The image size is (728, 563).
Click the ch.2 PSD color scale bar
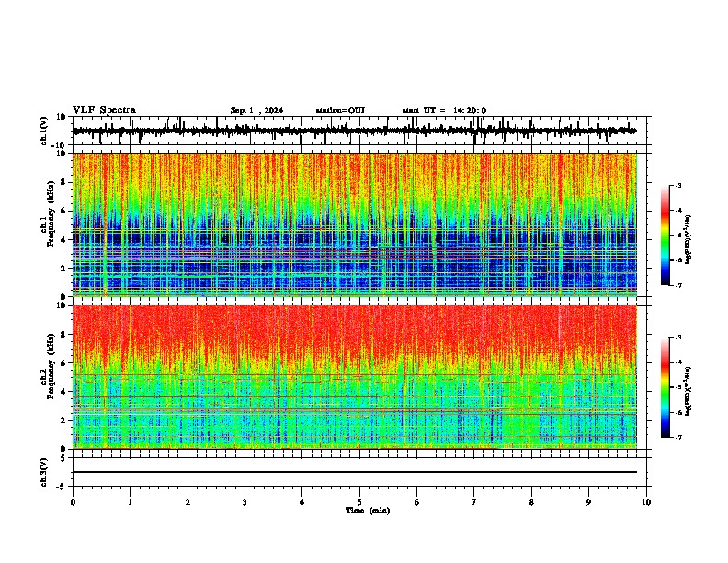[665, 387]
